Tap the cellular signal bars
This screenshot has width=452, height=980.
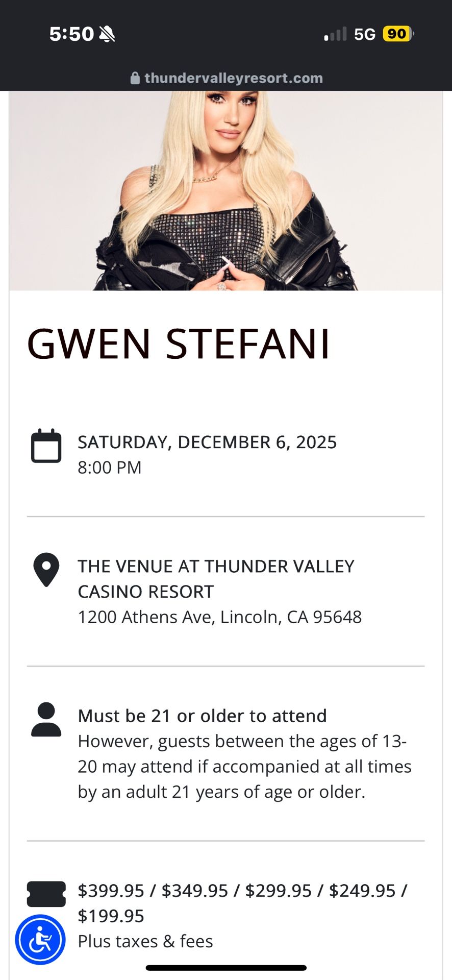335,34
